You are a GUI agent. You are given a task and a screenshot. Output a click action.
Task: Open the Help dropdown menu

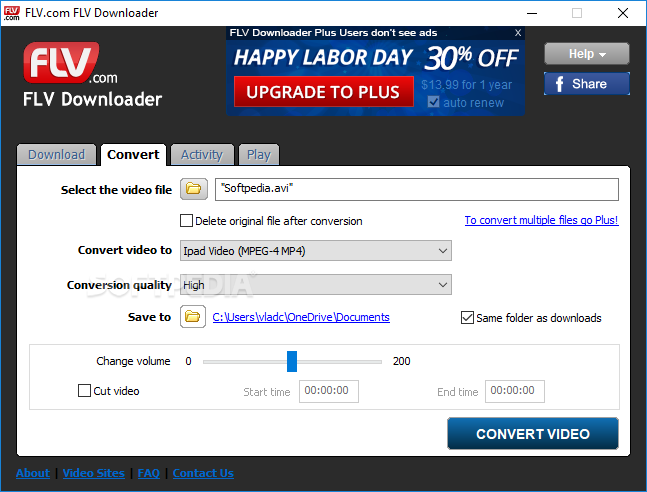(586, 54)
